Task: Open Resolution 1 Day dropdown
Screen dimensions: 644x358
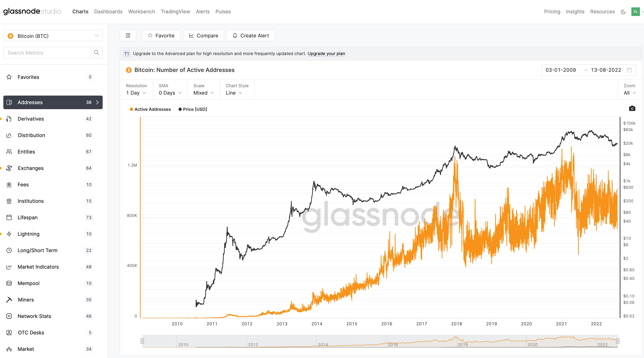Action: [136, 93]
